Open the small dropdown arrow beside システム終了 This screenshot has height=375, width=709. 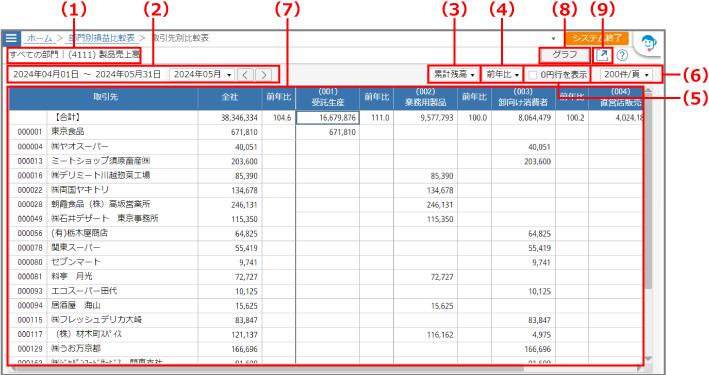coord(553,39)
